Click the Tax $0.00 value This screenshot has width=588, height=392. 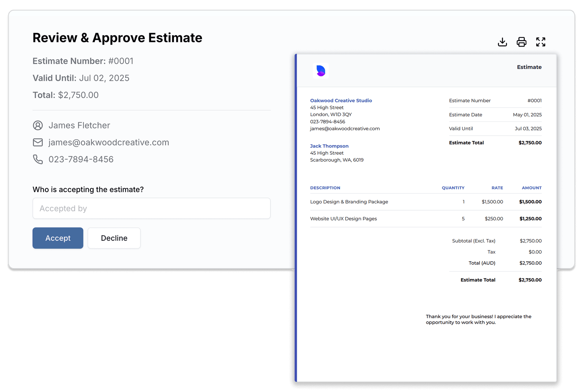[x=535, y=252]
